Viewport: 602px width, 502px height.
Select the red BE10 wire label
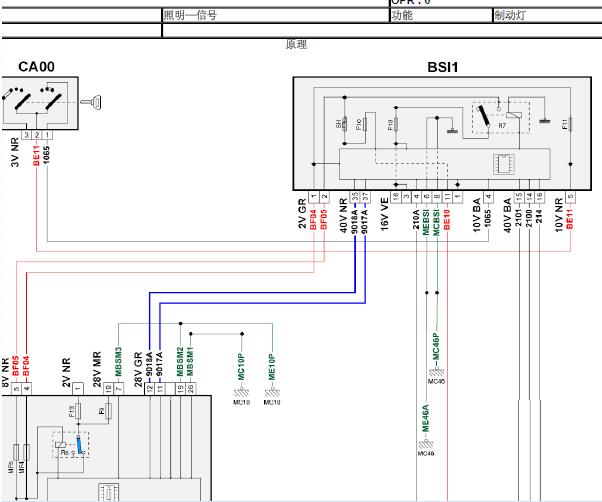(x=447, y=220)
